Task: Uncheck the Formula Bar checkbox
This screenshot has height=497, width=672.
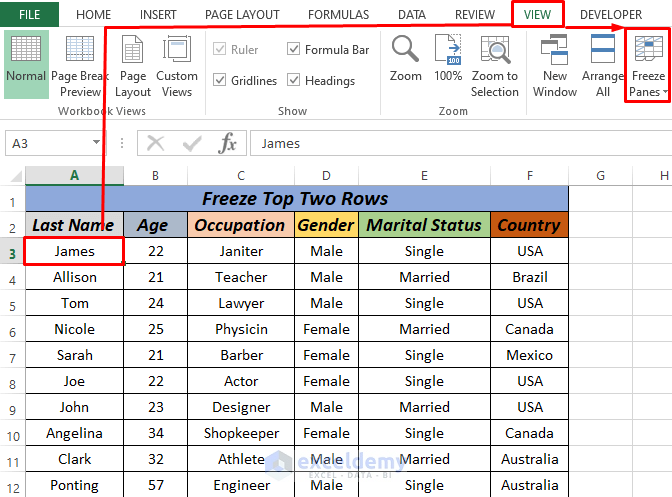Action: point(293,49)
